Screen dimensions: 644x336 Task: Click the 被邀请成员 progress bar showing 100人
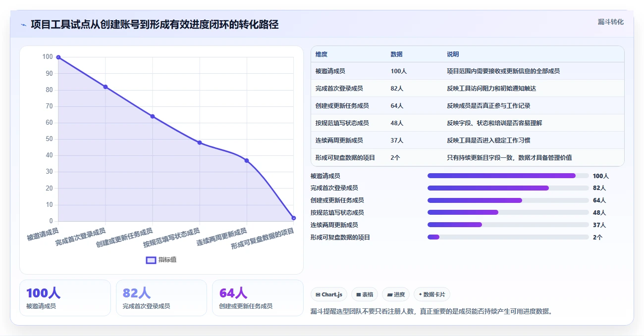pos(508,176)
